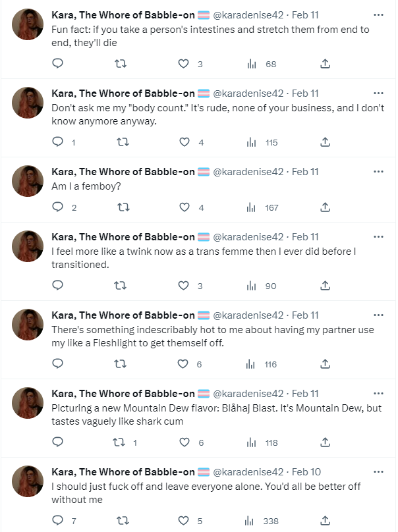Reply to the Feb 10 tweet

(x=57, y=521)
